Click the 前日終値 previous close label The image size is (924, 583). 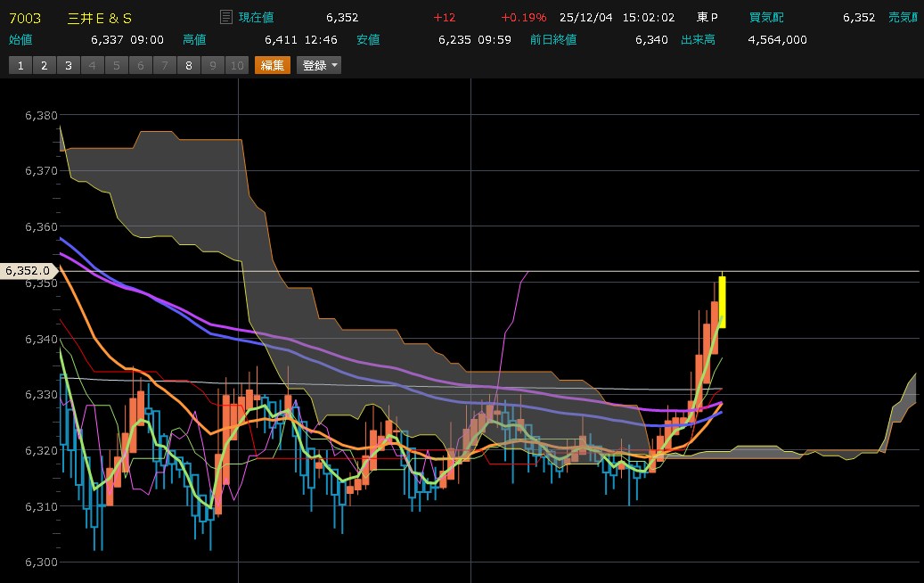pos(552,39)
